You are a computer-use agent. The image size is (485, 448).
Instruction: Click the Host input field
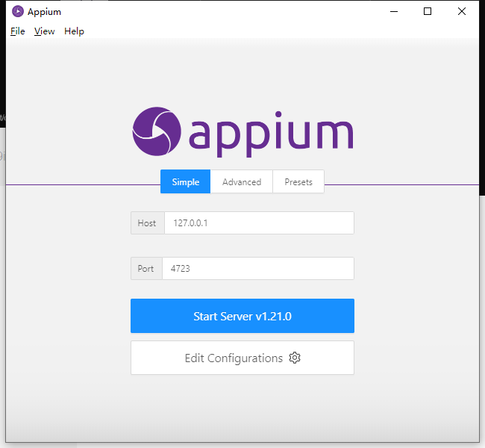tap(259, 223)
